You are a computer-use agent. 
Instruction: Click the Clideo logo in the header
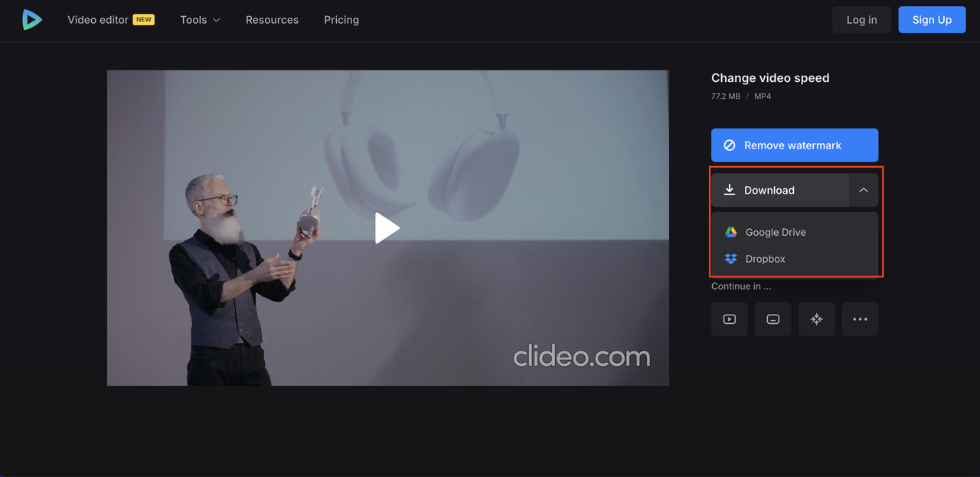32,20
